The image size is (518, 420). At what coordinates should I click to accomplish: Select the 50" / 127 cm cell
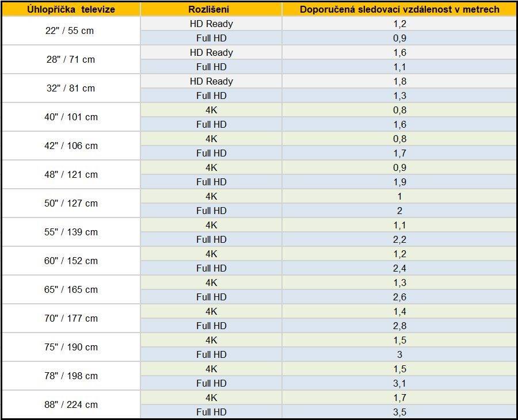tap(71, 203)
